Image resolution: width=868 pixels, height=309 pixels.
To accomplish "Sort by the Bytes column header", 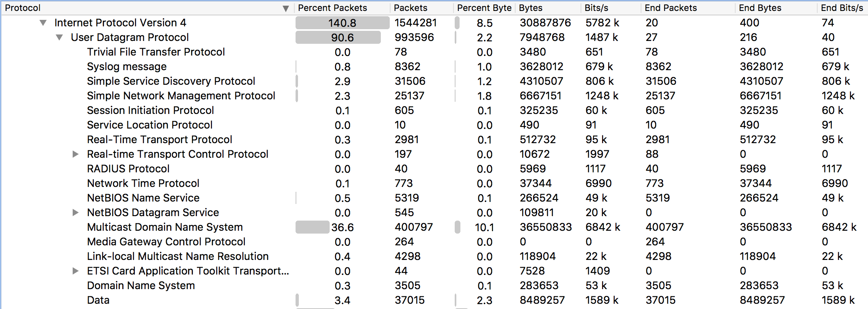I will 531,8.
